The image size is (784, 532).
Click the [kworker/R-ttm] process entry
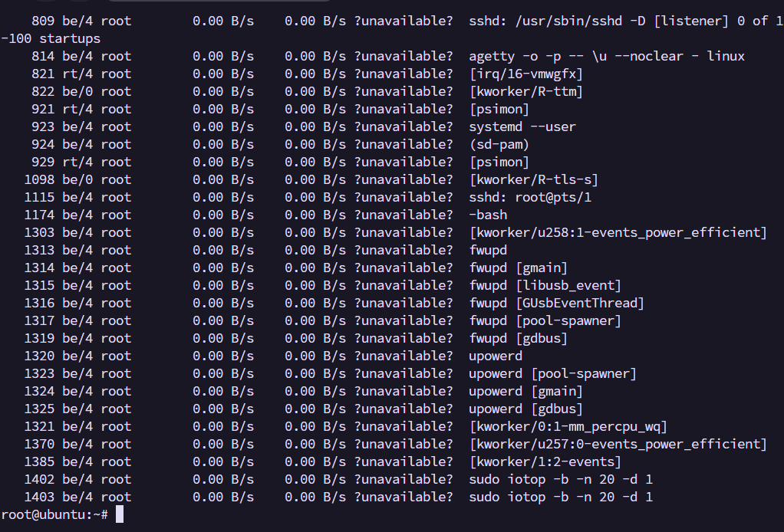click(525, 91)
